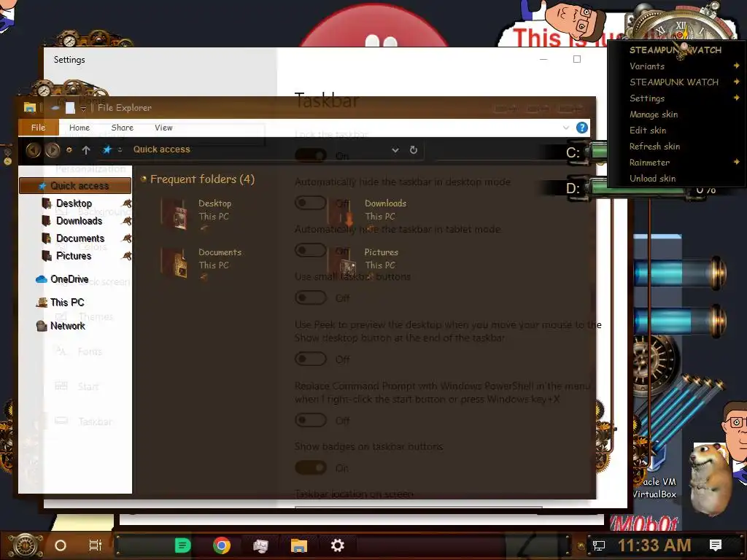Choose Refresh skin from context menu
The image size is (747, 560).
(654, 146)
